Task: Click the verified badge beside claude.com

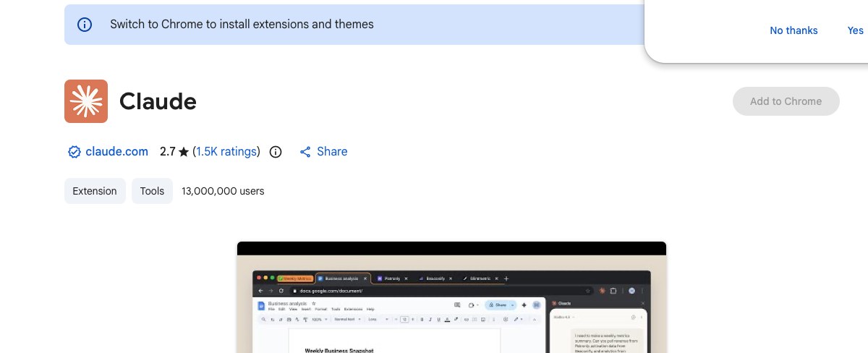Action: pos(74,152)
